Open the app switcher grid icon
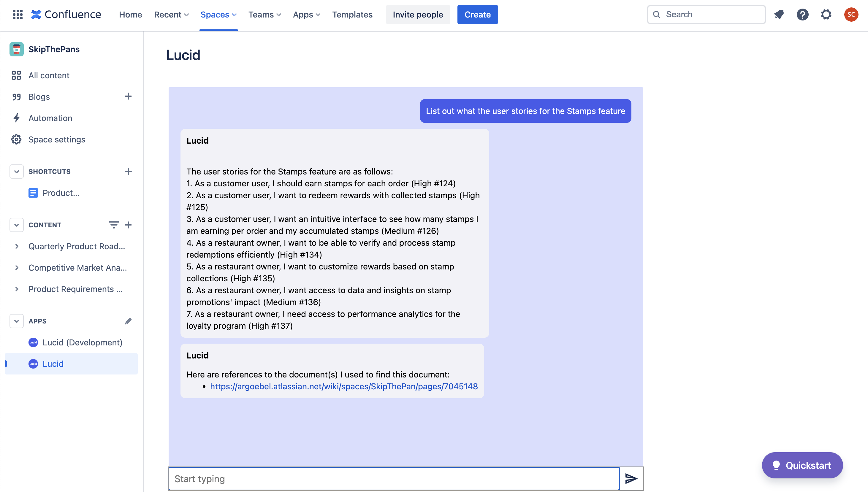Image resolution: width=868 pixels, height=492 pixels. tap(18, 15)
